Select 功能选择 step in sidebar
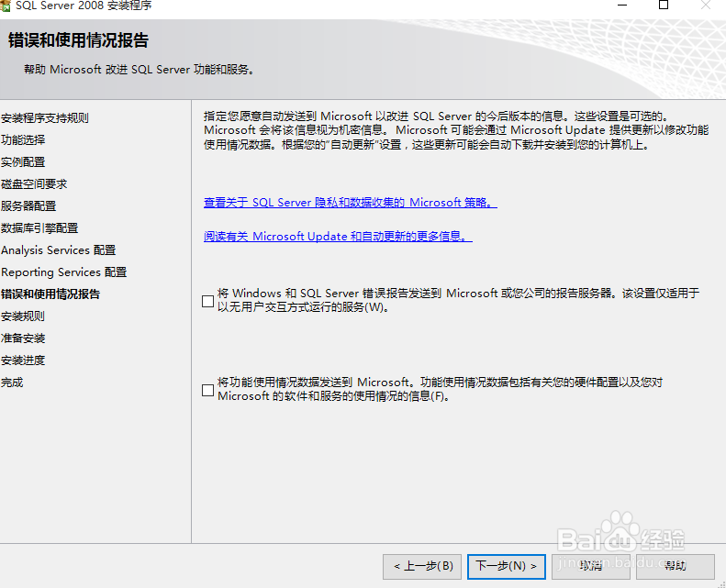 coord(23,139)
